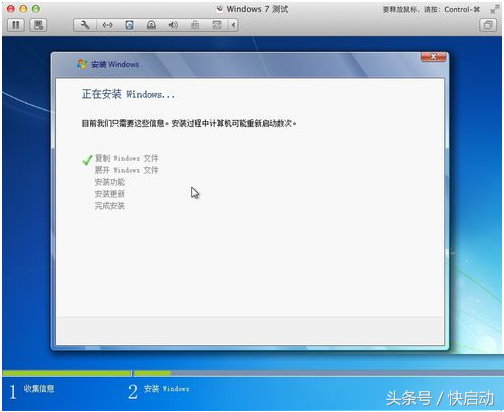504x412 pixels.
Task: Click the Windows flag logo in dialog title
Action: coord(82,64)
